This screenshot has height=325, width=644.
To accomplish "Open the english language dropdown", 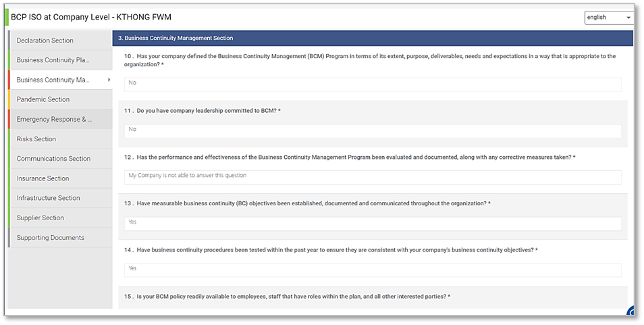I will (x=609, y=18).
